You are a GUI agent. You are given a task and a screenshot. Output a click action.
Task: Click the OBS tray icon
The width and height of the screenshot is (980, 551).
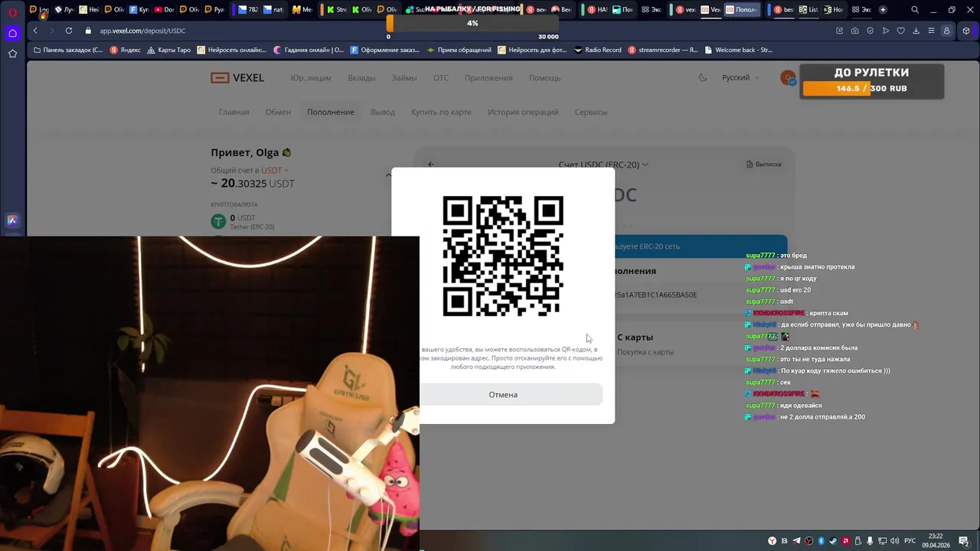(808, 541)
